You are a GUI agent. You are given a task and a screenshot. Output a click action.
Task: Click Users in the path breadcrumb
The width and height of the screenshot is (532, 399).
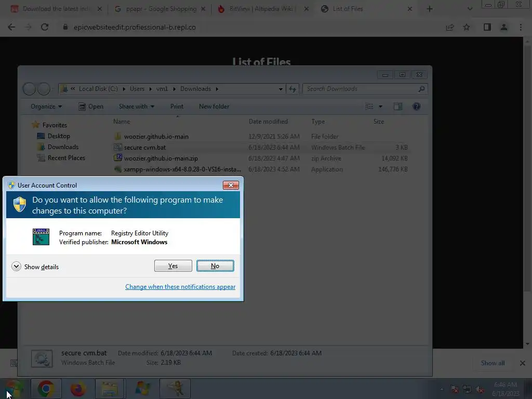pyautogui.click(x=137, y=88)
